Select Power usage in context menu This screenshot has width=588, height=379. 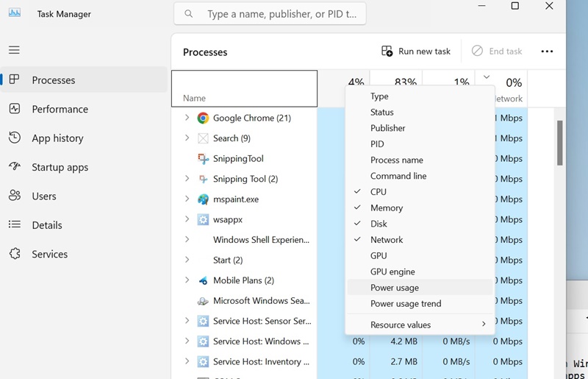(395, 288)
